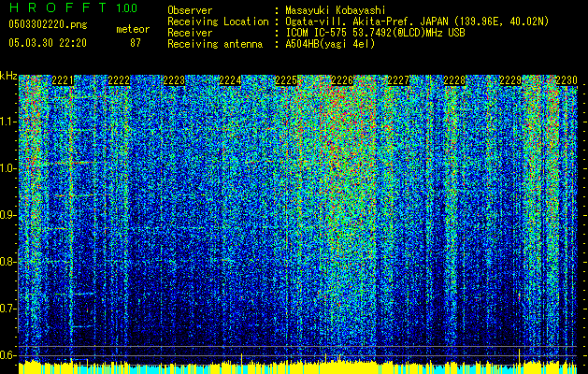The image size is (588, 374).
Task: Click the 2226 time marker
Action: [x=342, y=80]
